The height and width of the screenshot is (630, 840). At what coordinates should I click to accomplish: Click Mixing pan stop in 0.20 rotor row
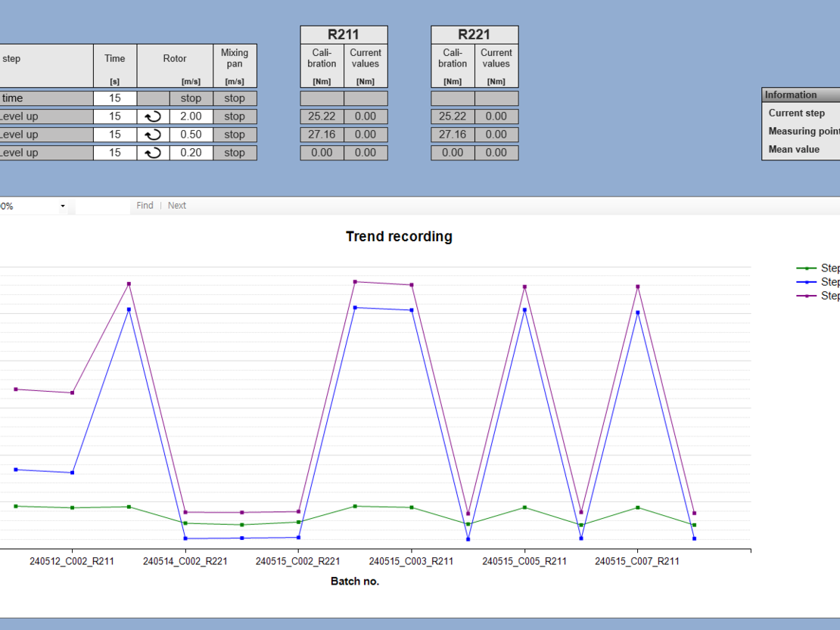(x=235, y=153)
